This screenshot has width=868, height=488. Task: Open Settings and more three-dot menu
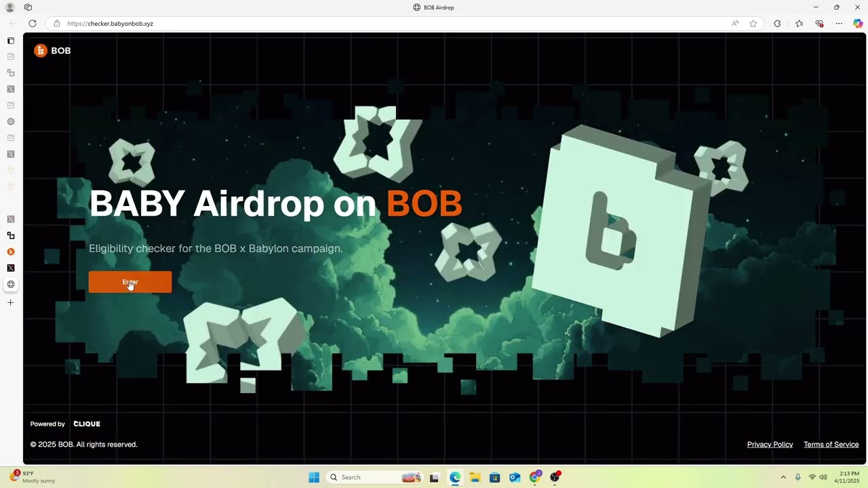tap(839, 23)
